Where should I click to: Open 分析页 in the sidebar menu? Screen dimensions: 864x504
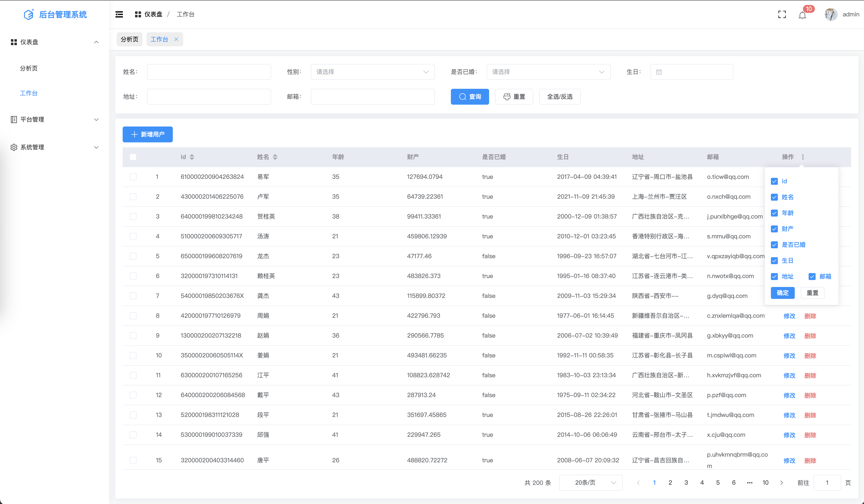tap(29, 68)
